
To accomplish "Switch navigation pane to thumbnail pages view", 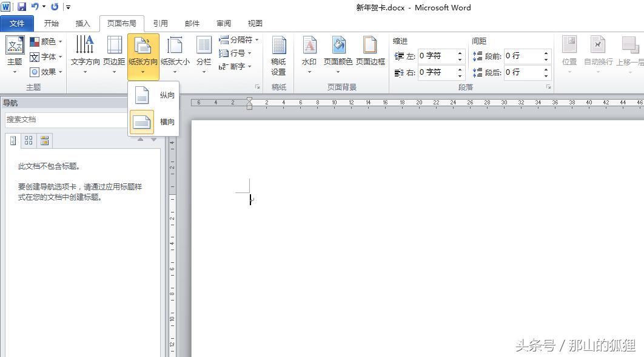I will (28, 140).
